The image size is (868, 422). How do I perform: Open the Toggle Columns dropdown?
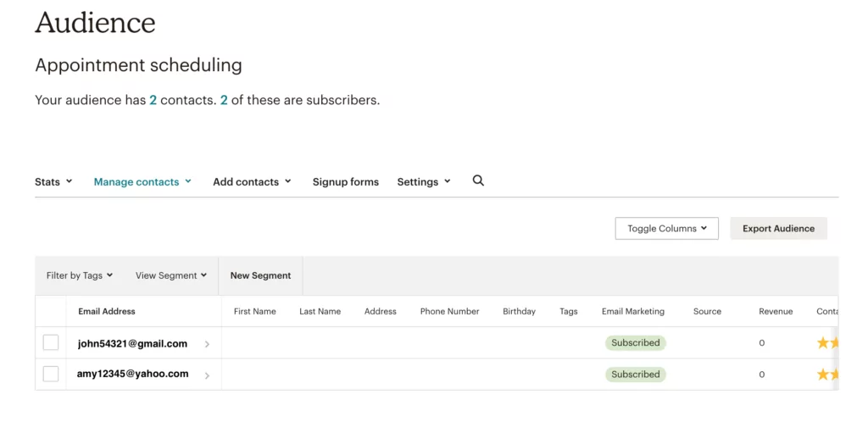[666, 229]
